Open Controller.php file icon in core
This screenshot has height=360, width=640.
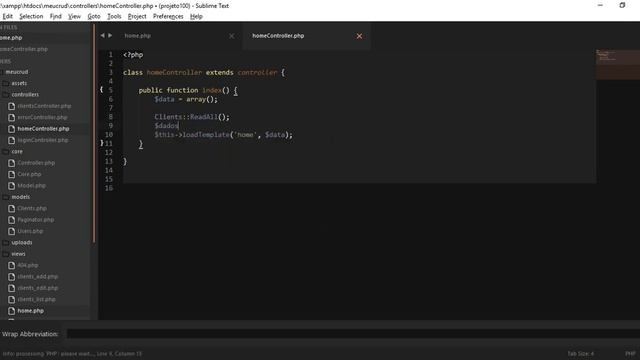(x=11, y=163)
